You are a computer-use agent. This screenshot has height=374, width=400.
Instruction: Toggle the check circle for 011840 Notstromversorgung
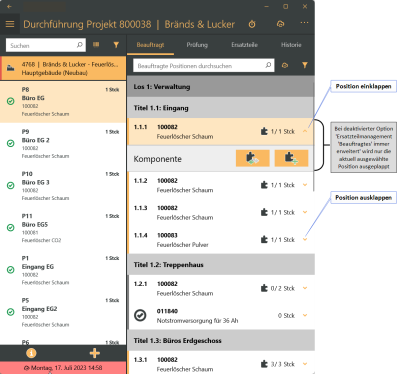point(140,315)
